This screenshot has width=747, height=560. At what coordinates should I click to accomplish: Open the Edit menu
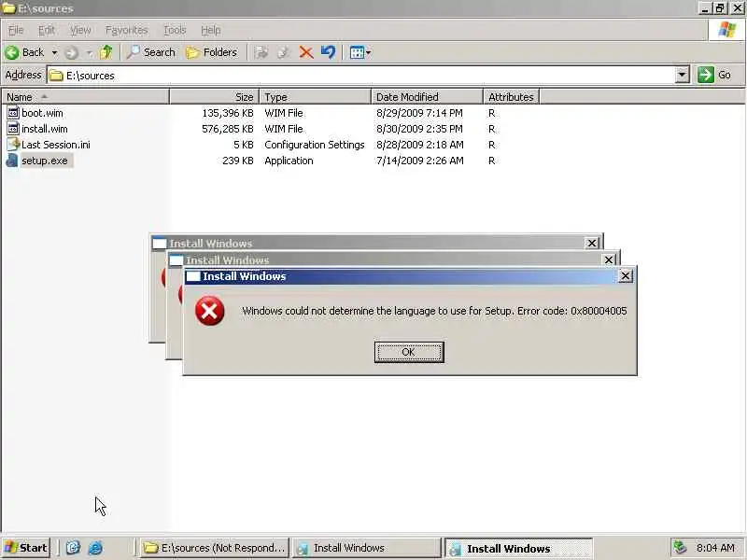46,30
